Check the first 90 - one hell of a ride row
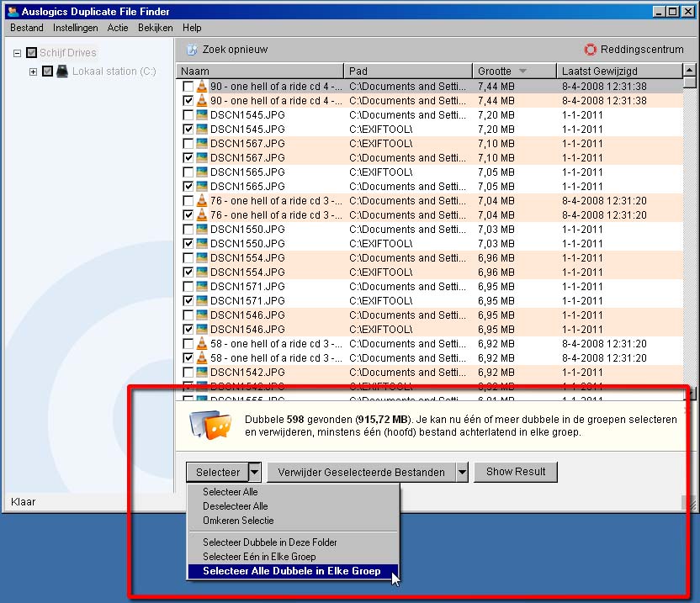Screen dimensions: 700x603 pyautogui.click(x=188, y=86)
